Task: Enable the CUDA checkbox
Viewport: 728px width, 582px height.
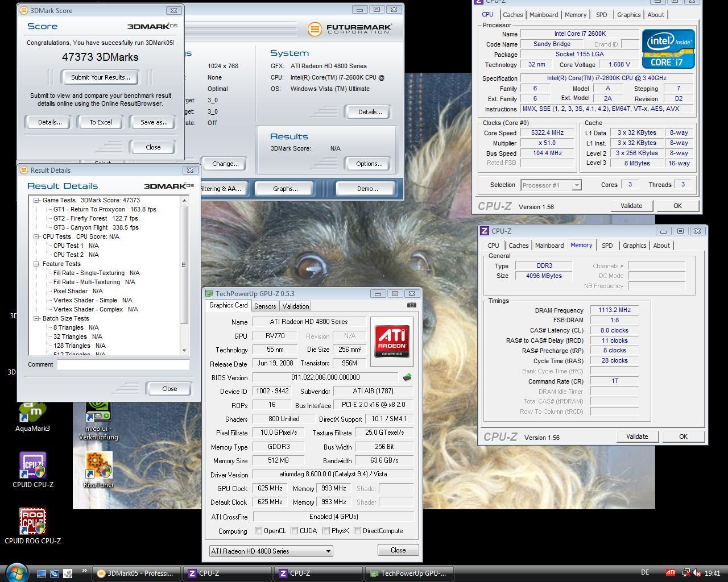Action: 294,531
